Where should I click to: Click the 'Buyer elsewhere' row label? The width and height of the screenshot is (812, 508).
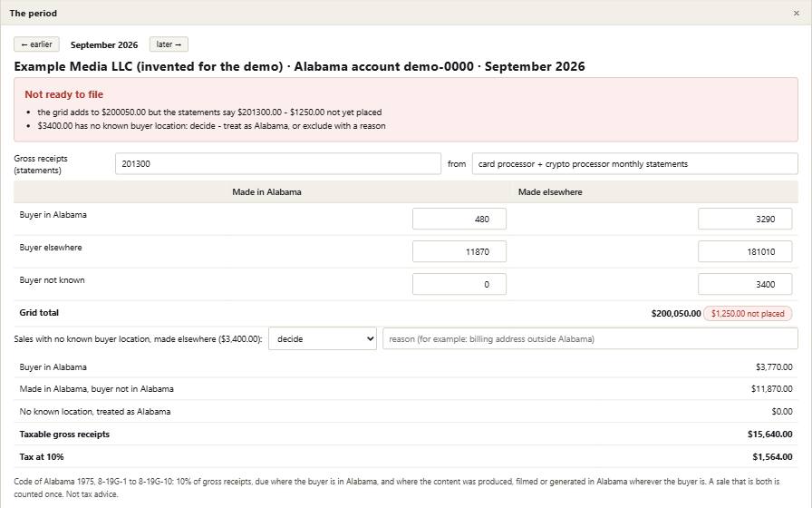(x=51, y=248)
